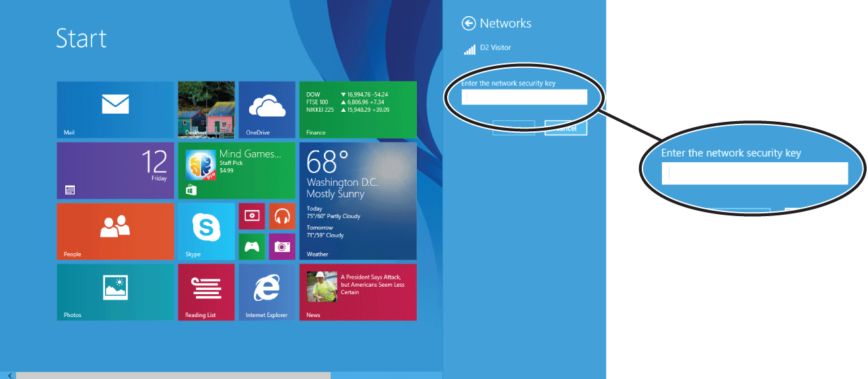
Task: Open the Mail tile
Action: pyautogui.click(x=115, y=110)
